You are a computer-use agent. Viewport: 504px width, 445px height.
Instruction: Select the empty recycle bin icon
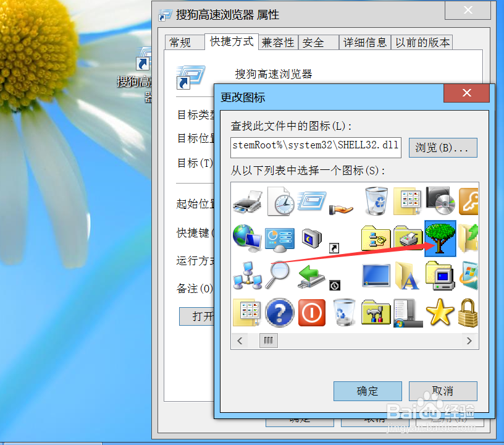[344, 312]
